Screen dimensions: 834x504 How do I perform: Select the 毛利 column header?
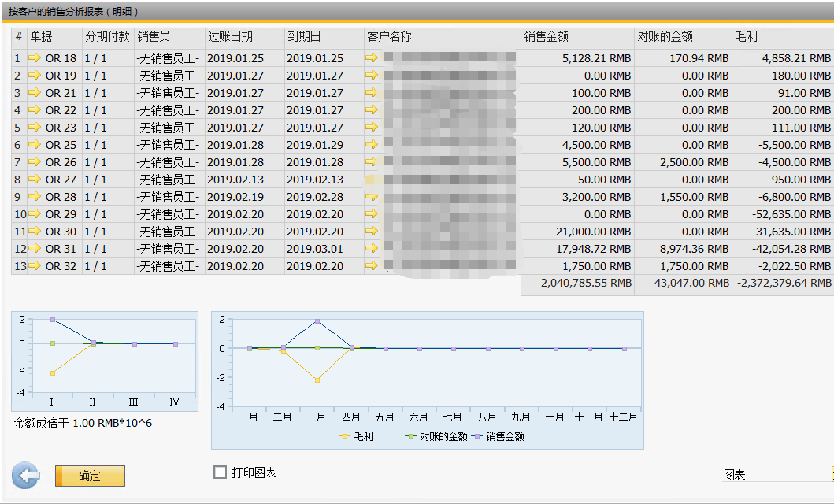tap(783, 37)
